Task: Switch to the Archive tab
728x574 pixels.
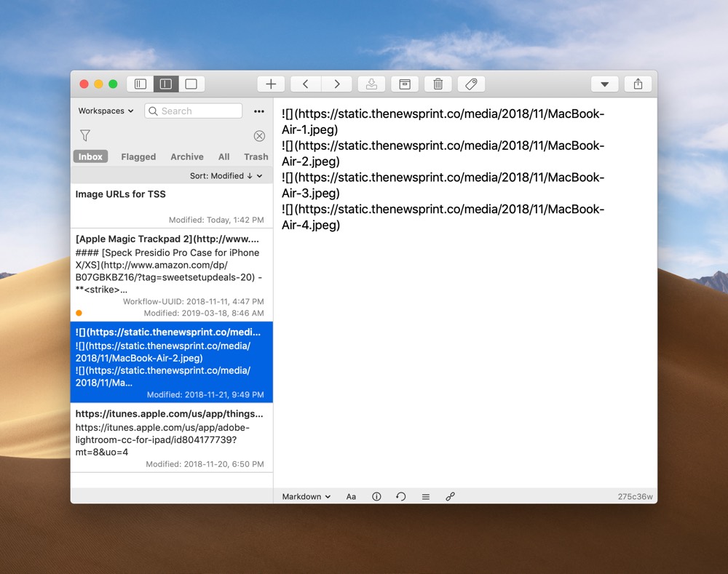Action: [x=187, y=157]
